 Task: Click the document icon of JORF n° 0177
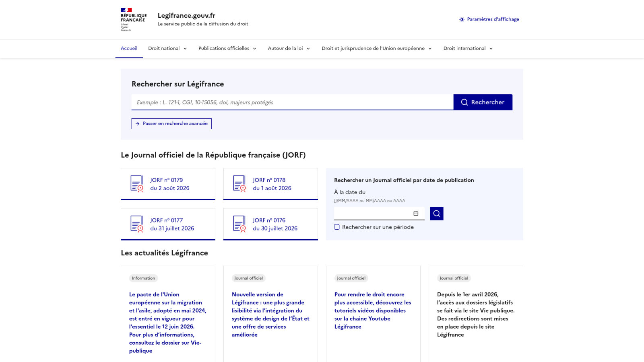pyautogui.click(x=137, y=224)
